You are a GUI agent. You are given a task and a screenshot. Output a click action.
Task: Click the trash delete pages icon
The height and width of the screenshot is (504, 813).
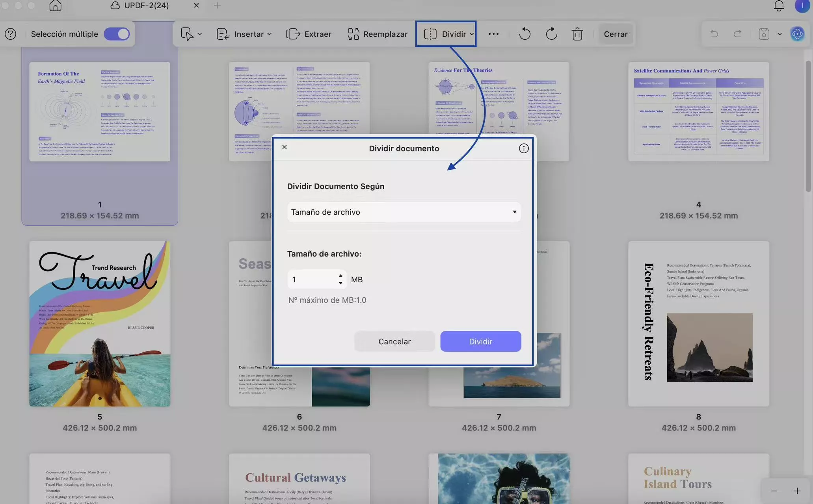pos(577,34)
